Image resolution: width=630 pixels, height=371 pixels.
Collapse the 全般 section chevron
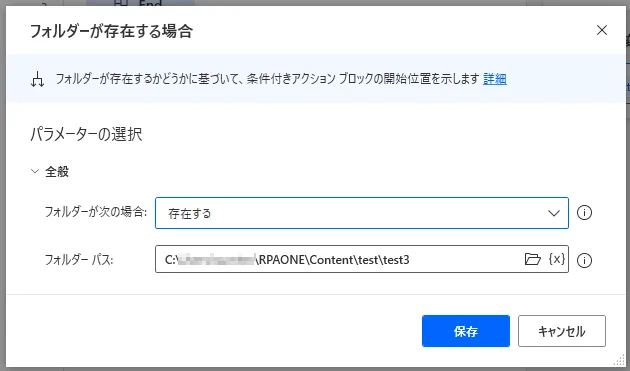pyautogui.click(x=35, y=171)
